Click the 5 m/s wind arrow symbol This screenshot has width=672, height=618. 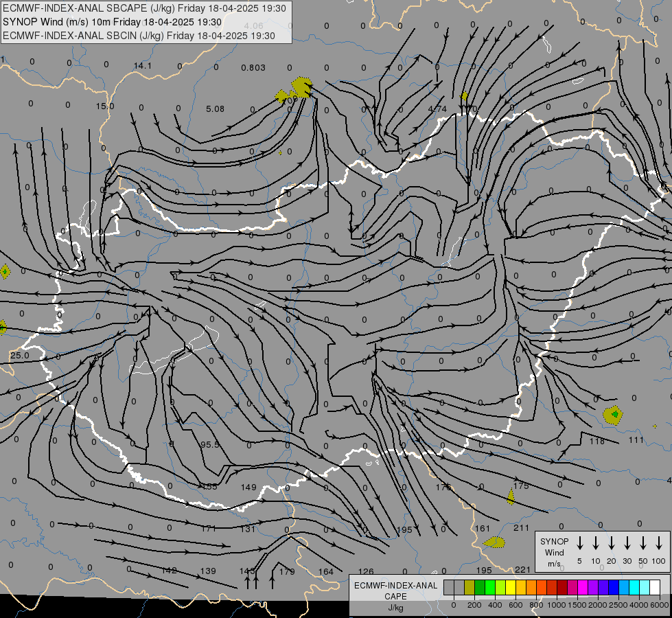pyautogui.click(x=580, y=542)
